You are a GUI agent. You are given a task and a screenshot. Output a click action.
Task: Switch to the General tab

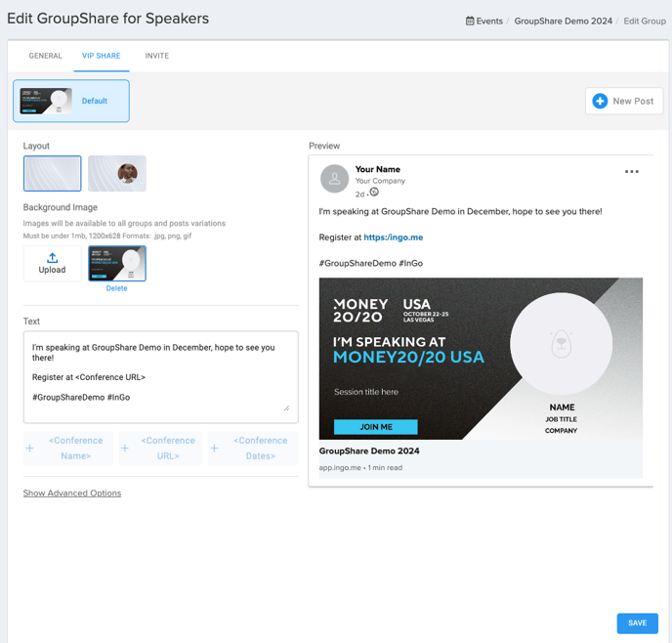(x=46, y=56)
